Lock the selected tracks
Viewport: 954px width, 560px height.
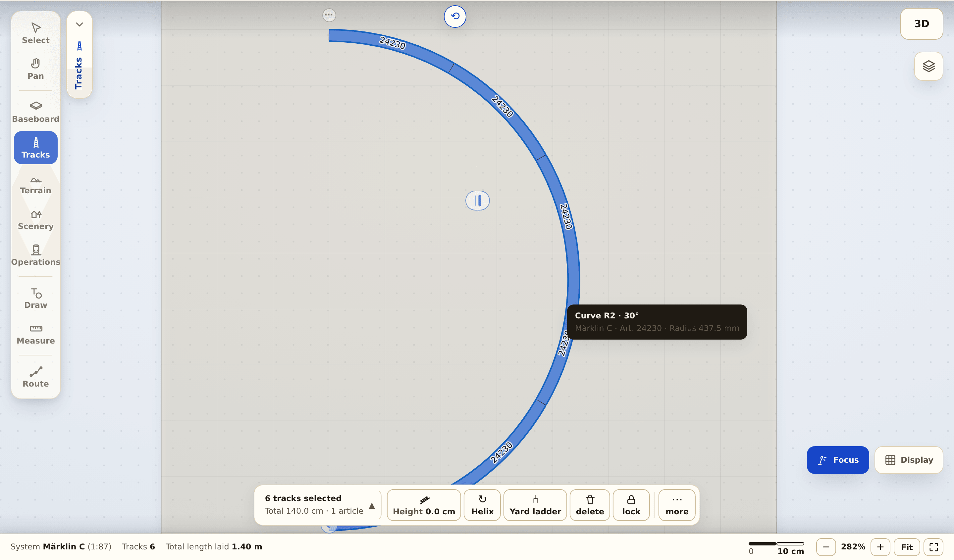pyautogui.click(x=631, y=505)
